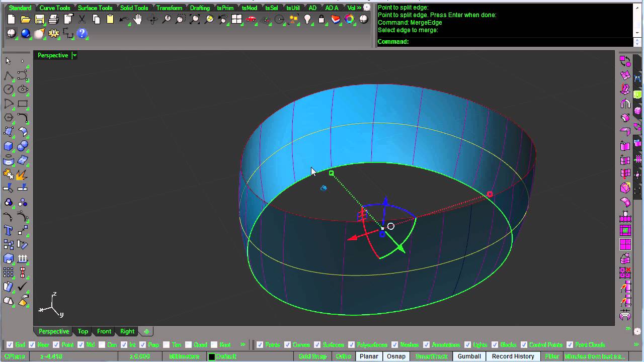Viewport: 644px width, 362px height.
Task: Open the color wheel icon
Action: [x=350, y=20]
